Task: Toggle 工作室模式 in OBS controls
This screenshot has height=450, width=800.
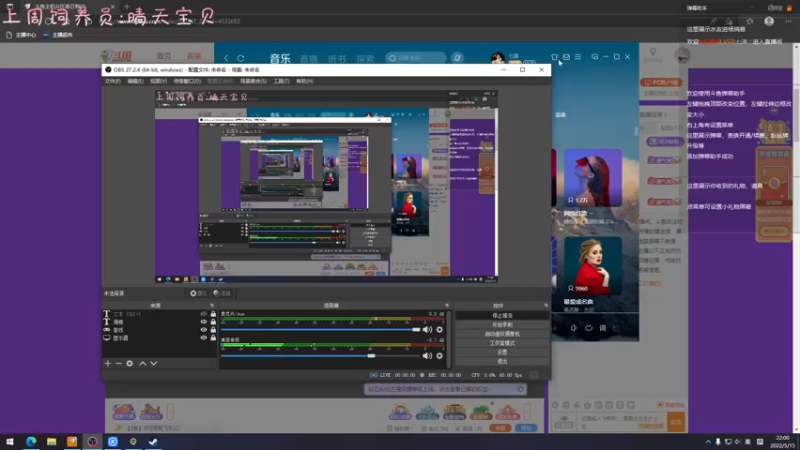Action: (502, 343)
